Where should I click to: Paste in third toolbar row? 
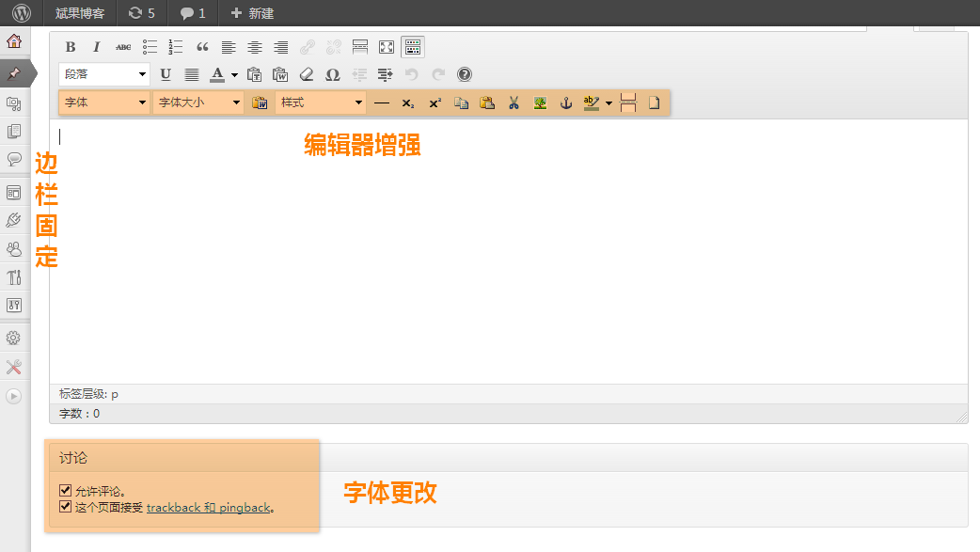coord(487,103)
